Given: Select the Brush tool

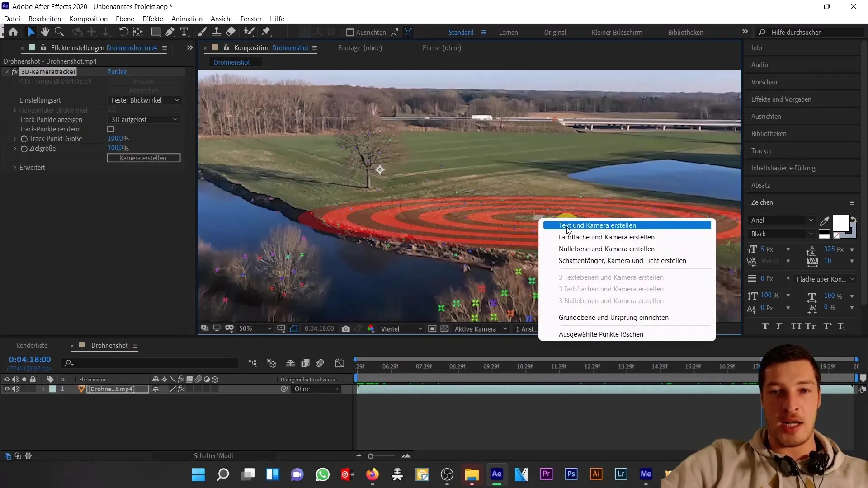Looking at the screenshot, I should [202, 32].
